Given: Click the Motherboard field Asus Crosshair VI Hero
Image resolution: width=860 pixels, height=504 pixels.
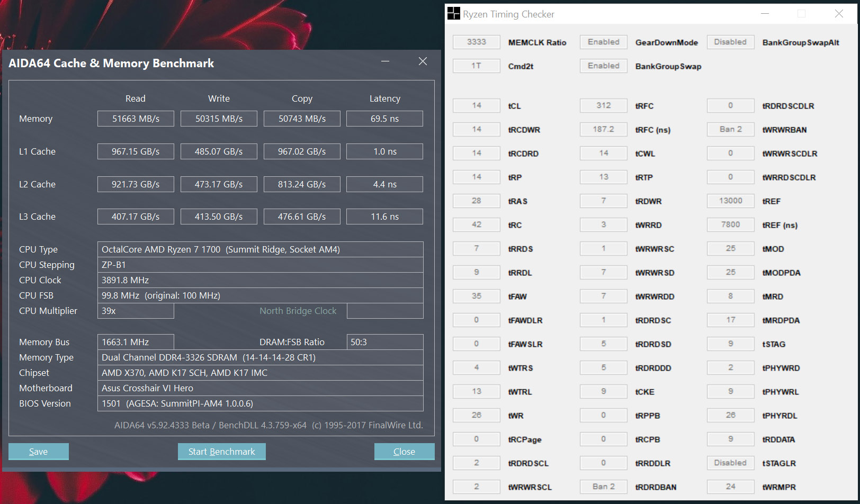Looking at the screenshot, I should 261,388.
